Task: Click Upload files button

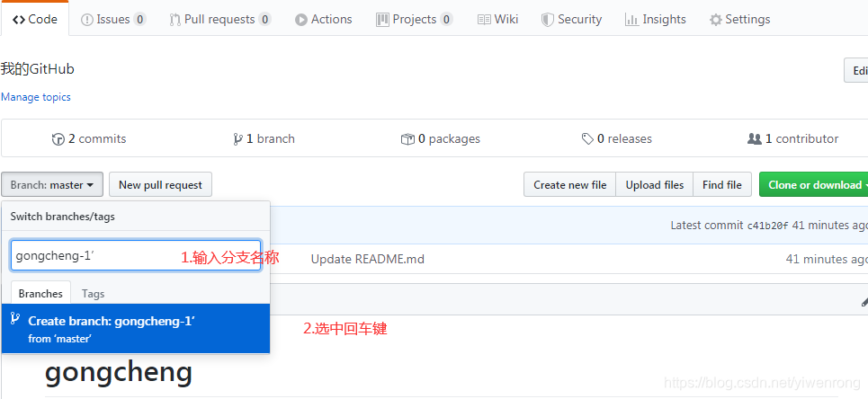Action: click(655, 185)
